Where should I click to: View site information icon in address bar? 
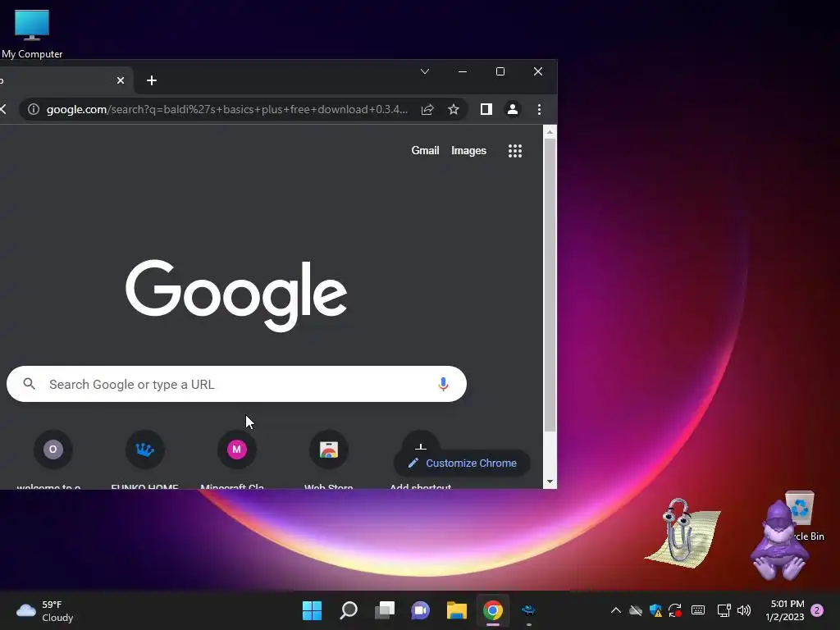[33, 109]
